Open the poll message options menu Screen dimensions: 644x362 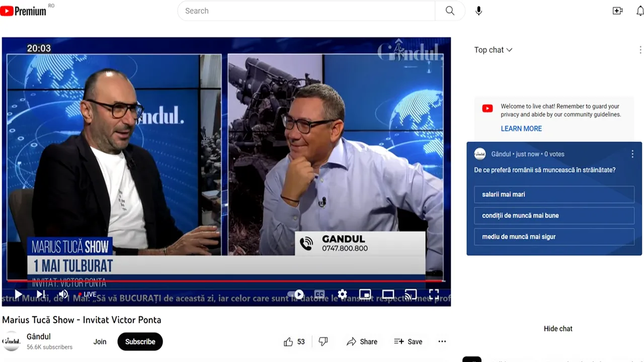[632, 154]
